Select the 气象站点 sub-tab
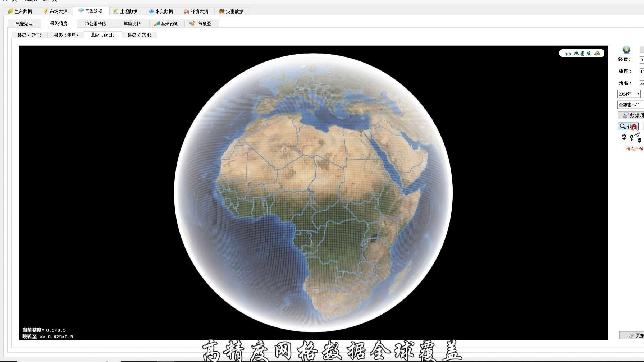The height and width of the screenshot is (362, 644). [x=24, y=24]
